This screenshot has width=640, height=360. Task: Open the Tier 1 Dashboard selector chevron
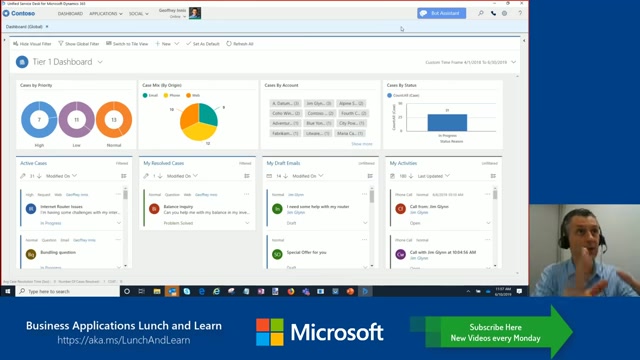(100, 62)
